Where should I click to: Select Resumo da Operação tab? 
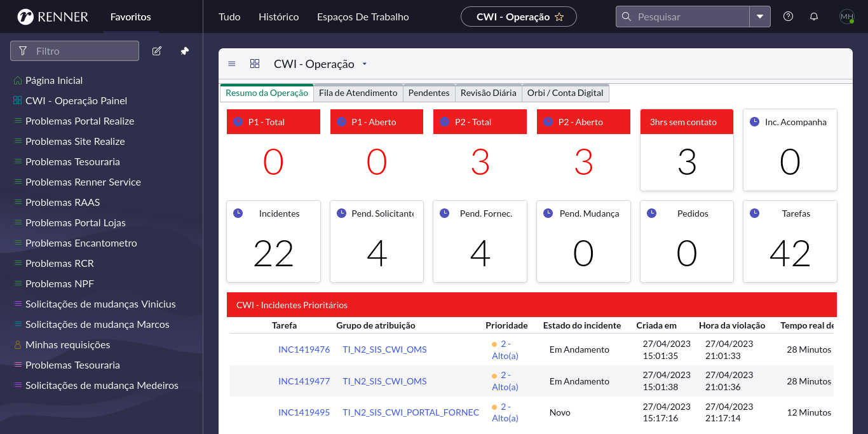point(267,93)
